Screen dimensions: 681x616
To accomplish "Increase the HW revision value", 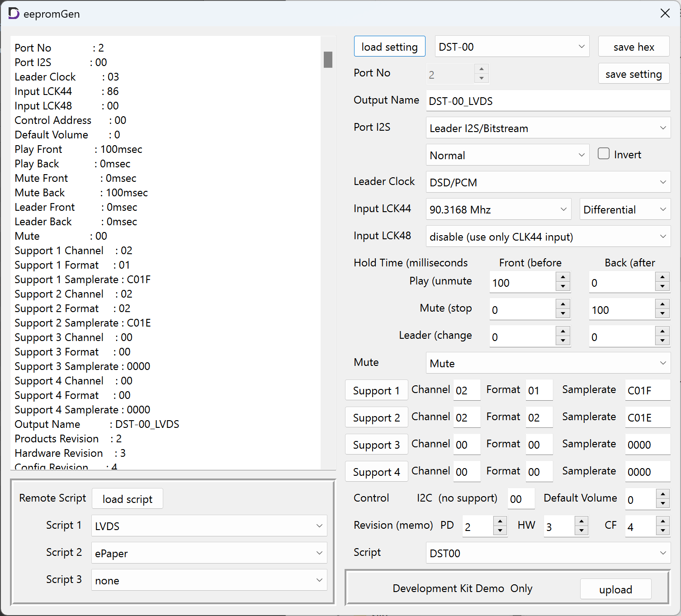I will [x=581, y=521].
